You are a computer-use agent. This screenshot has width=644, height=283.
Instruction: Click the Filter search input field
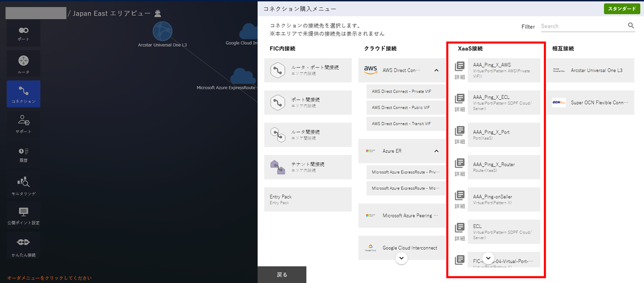[583, 26]
